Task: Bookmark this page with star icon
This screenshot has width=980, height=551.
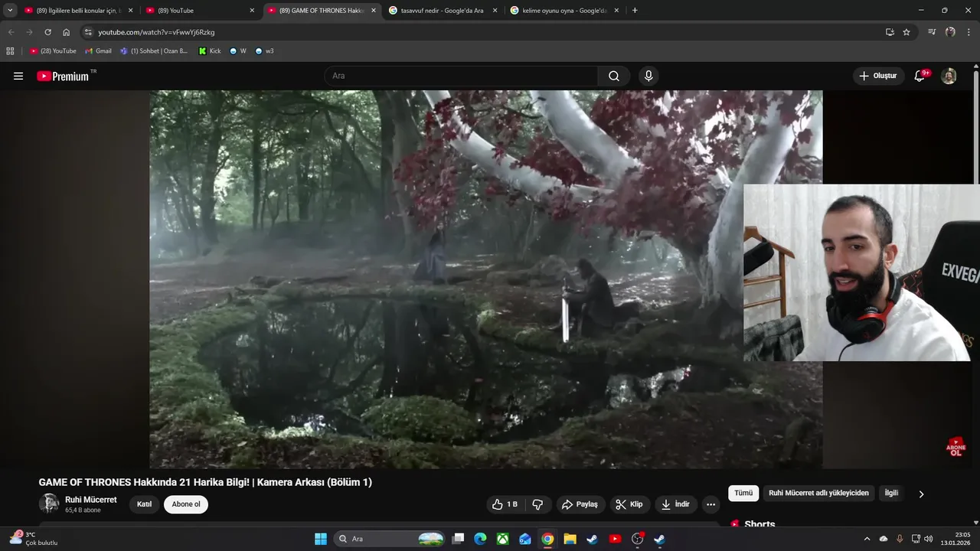Action: pyautogui.click(x=906, y=32)
